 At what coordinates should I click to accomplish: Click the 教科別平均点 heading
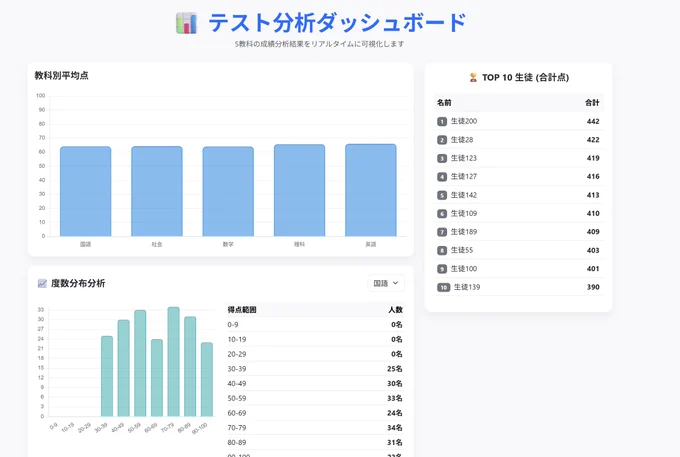click(61, 75)
